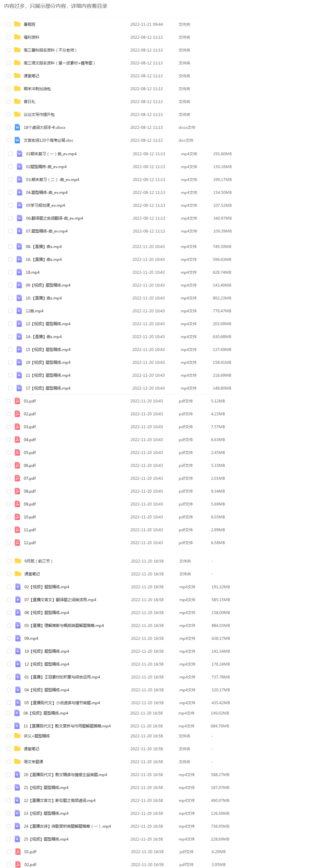Click the Word icon for 18个虚词大招手卡.docx
310x868 pixels.
click(x=17, y=127)
